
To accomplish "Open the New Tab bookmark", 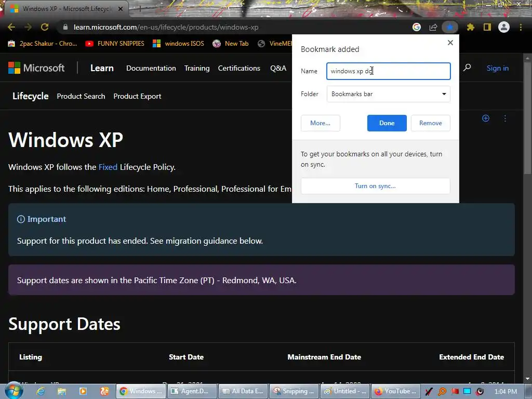I will tap(230, 44).
